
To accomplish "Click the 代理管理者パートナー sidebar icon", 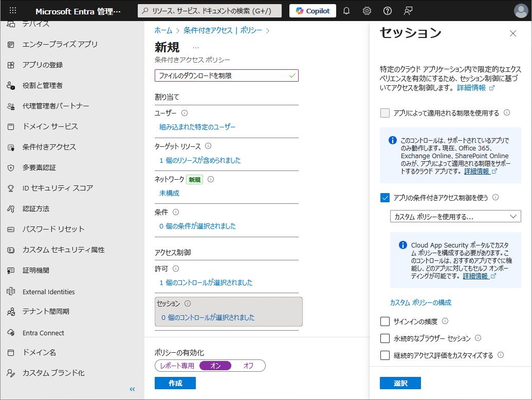I will [11, 106].
